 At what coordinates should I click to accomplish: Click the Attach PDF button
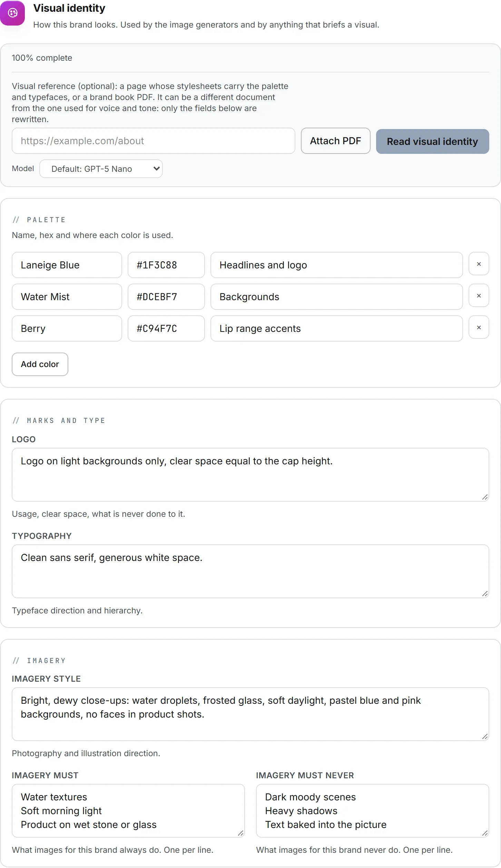pos(335,141)
